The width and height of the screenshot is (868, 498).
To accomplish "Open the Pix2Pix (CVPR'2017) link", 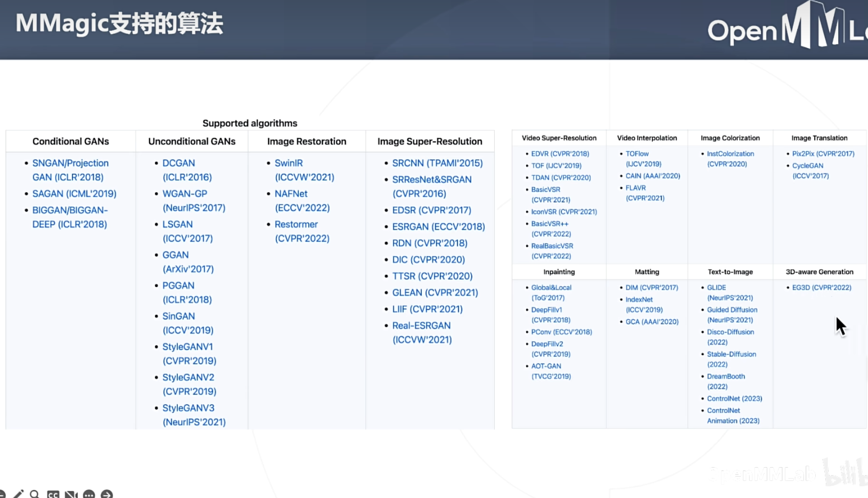I will tap(823, 153).
